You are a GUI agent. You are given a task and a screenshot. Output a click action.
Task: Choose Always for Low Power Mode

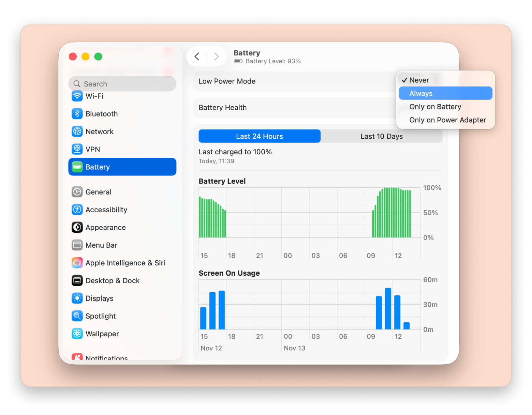[x=421, y=93]
